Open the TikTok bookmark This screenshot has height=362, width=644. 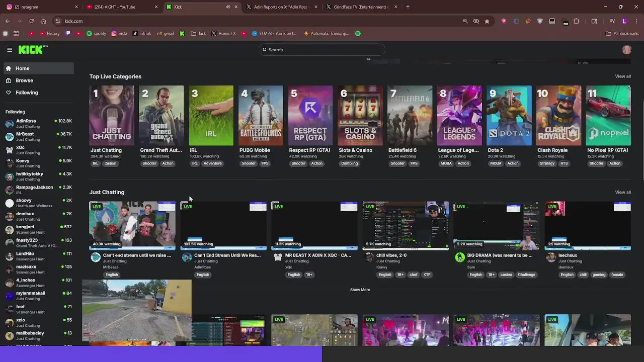[x=142, y=34]
